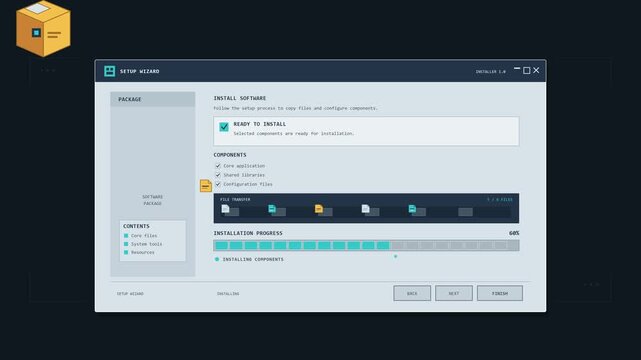Click the teal bullet next to Core files
The width and height of the screenshot is (641, 360).
point(126,236)
